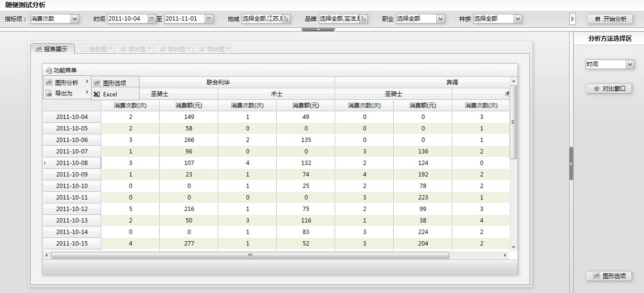This screenshot has width=644, height=293.
Task: Select the 2011-10-15 row header
Action: coord(72,243)
